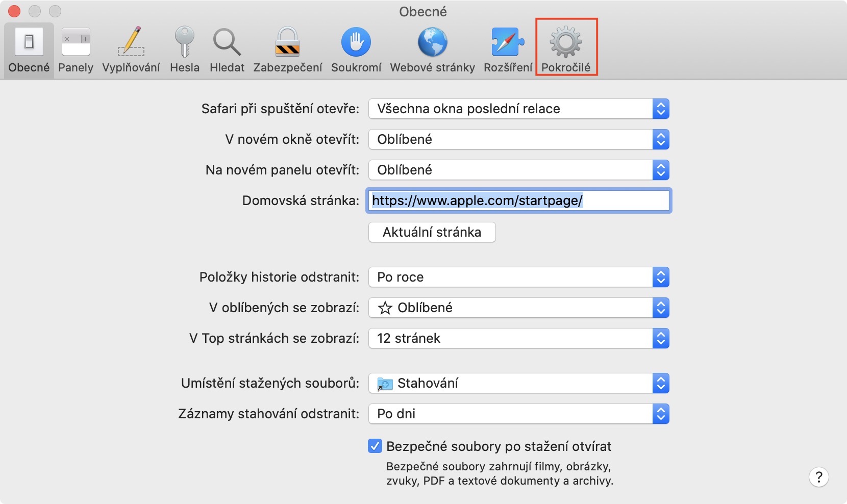Click the Safari při spuštění otevře label

pos(280,109)
